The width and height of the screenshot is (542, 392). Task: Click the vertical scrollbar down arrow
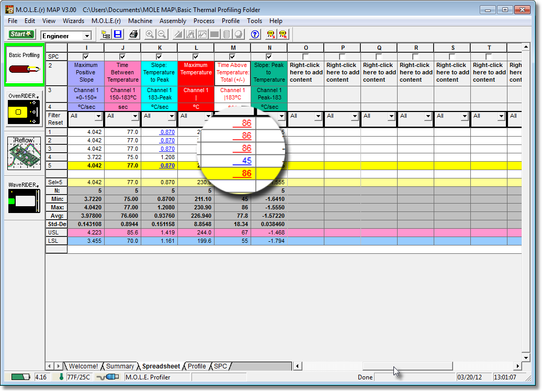(x=526, y=358)
